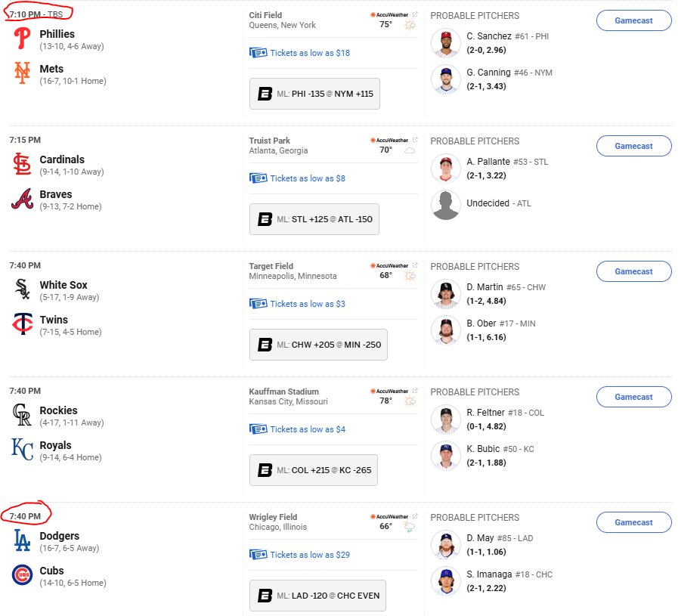678x616 pixels.
Task: Click the Twins team logo
Action: point(23,323)
